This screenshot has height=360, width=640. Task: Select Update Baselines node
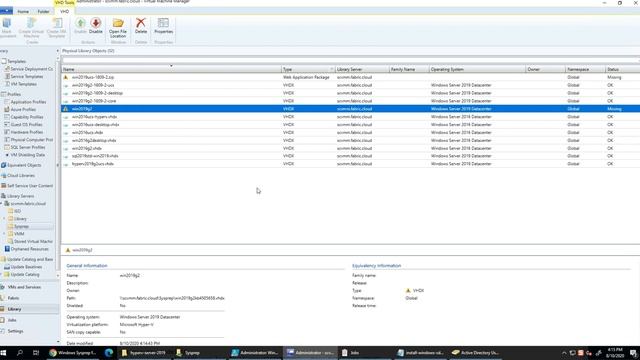coord(23,267)
